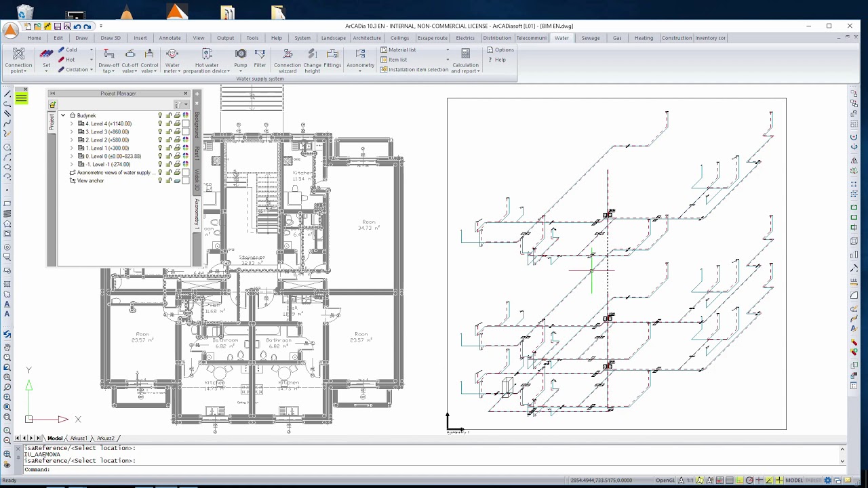
Task: Expand the Level 0 tree node
Action: pyautogui.click(x=72, y=157)
